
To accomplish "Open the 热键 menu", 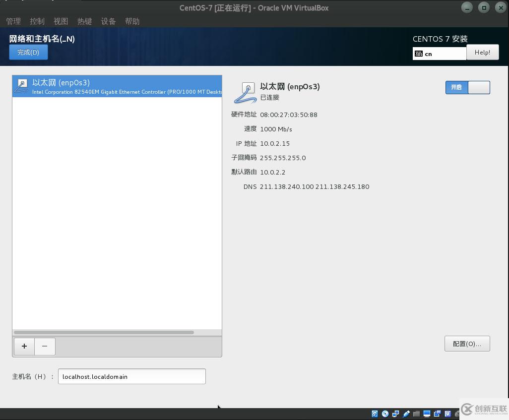I will coord(84,21).
